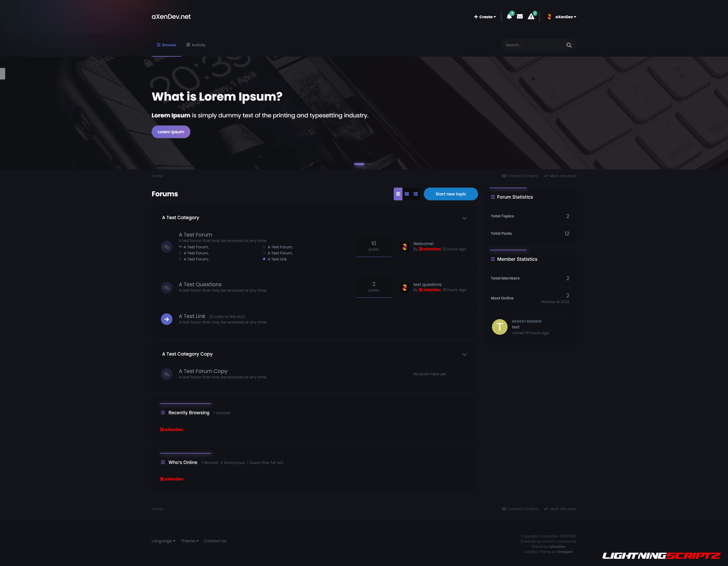This screenshot has height=566, width=728.
Task: Collapse the A Test Category Copy section
Action: tap(464, 355)
